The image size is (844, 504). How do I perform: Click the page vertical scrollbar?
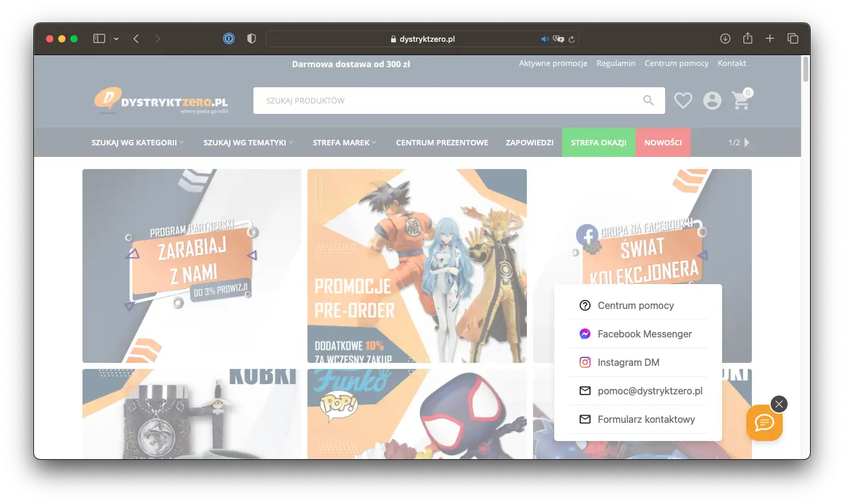click(x=806, y=69)
